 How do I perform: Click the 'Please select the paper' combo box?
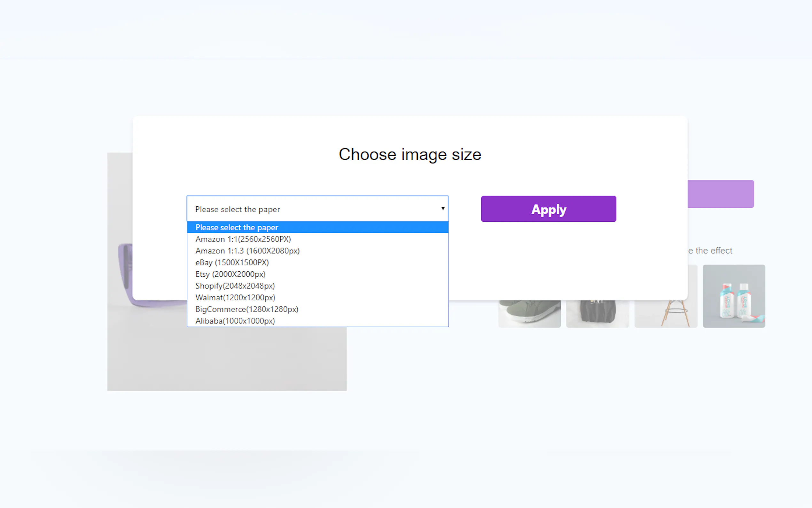tap(312, 209)
